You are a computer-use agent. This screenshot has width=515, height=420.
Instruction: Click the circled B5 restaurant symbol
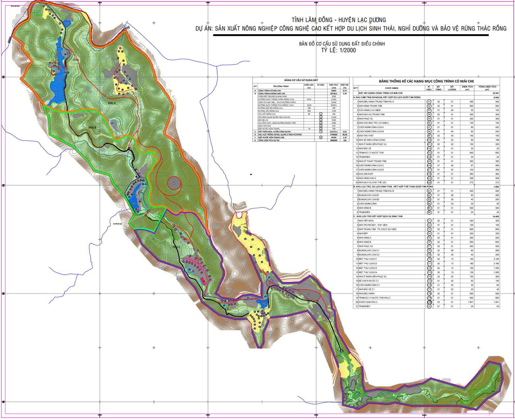[429, 208]
